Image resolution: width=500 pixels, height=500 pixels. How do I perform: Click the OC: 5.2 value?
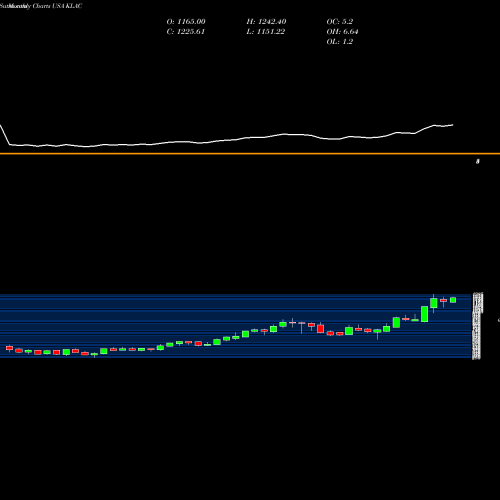click(340, 22)
